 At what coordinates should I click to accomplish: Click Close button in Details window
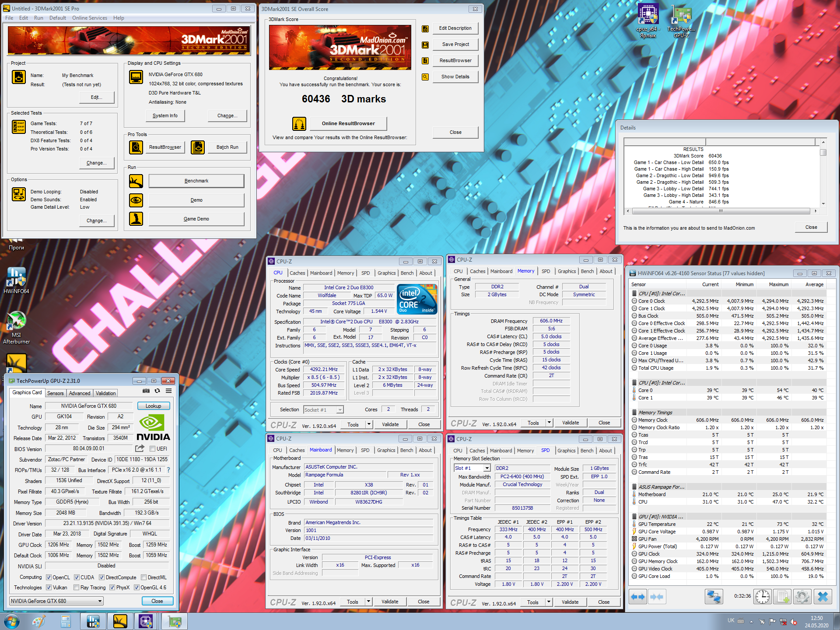(811, 227)
